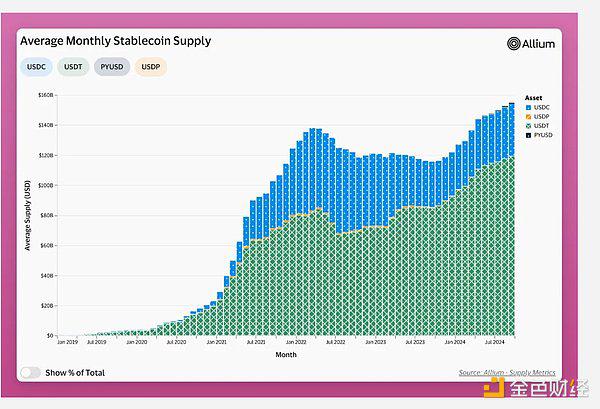Click the $160B y-axis label
600x409 pixels.
[x=46, y=95]
